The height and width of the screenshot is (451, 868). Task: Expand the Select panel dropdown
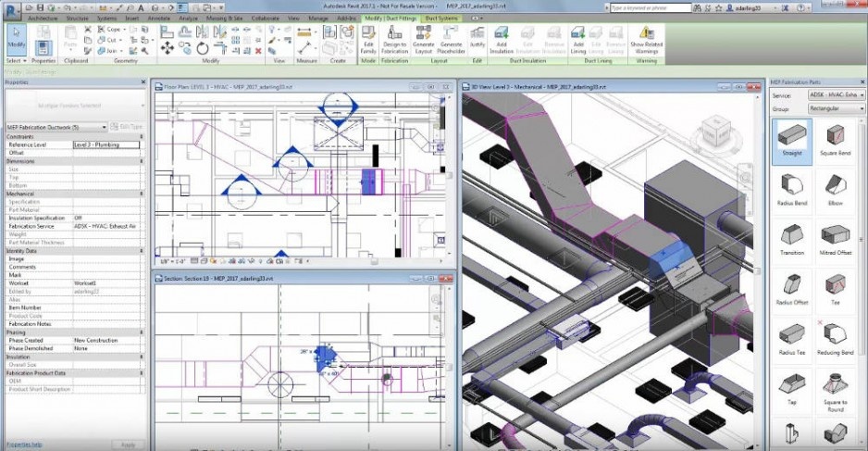coord(16,61)
